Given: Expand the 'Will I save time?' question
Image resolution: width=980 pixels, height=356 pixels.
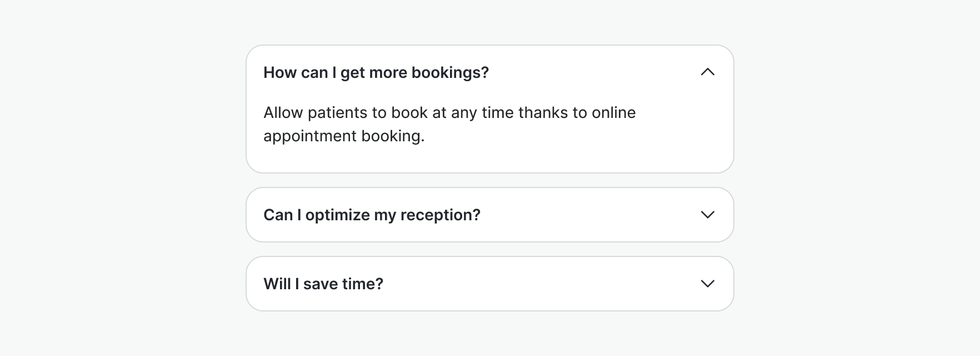Looking at the screenshot, I should (x=323, y=284).
